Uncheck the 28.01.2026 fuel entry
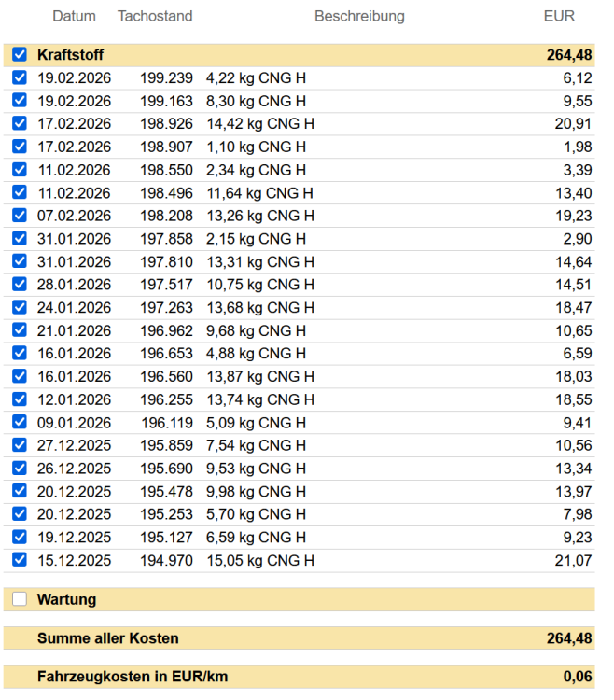Screen dimensions: 614x700 20,284
